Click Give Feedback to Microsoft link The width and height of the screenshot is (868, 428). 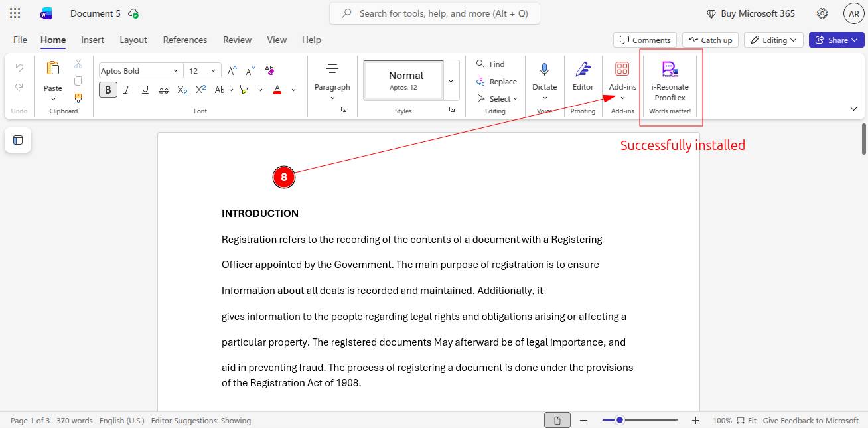(x=810, y=421)
